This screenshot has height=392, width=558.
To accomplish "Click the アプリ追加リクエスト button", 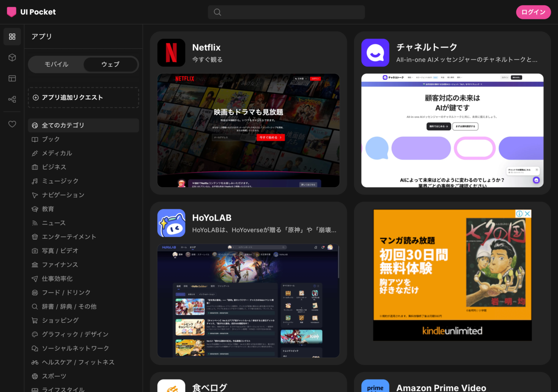I will [x=83, y=98].
